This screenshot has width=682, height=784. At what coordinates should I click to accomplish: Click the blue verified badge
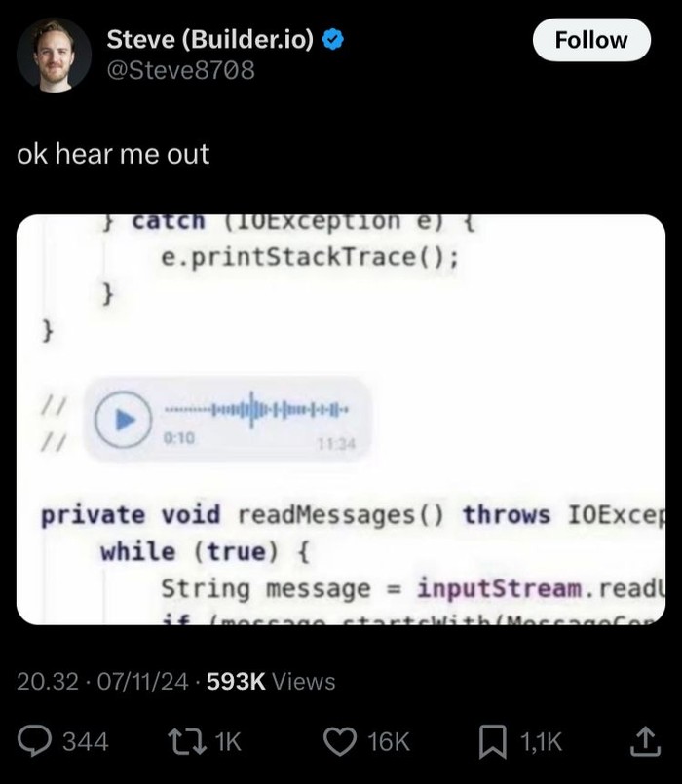333,40
